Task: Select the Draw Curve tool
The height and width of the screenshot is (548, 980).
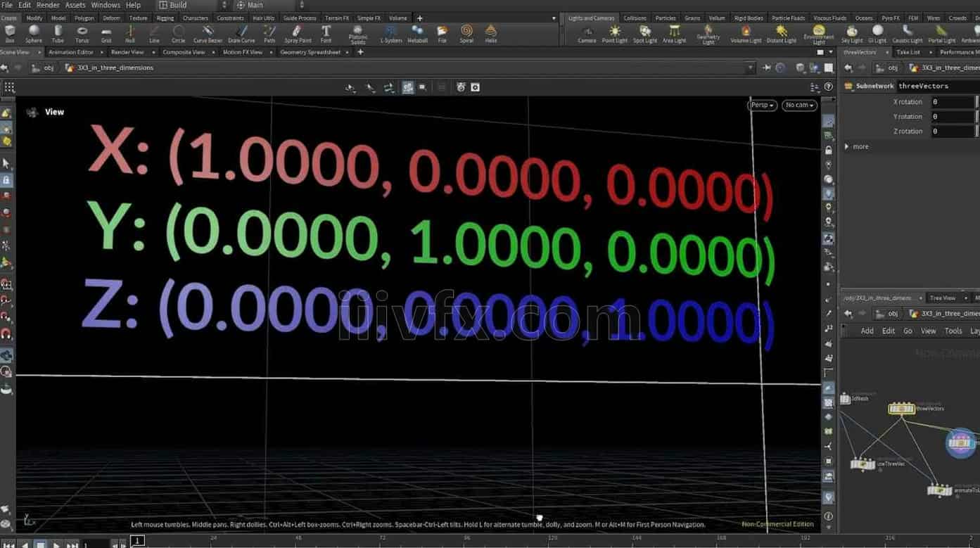Action: [241, 33]
